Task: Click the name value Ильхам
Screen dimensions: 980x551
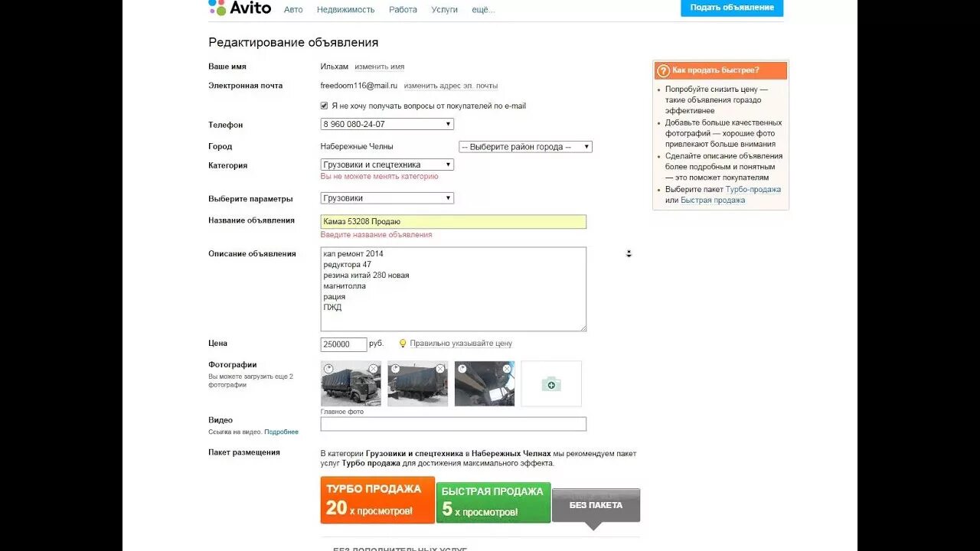Action: pos(335,67)
